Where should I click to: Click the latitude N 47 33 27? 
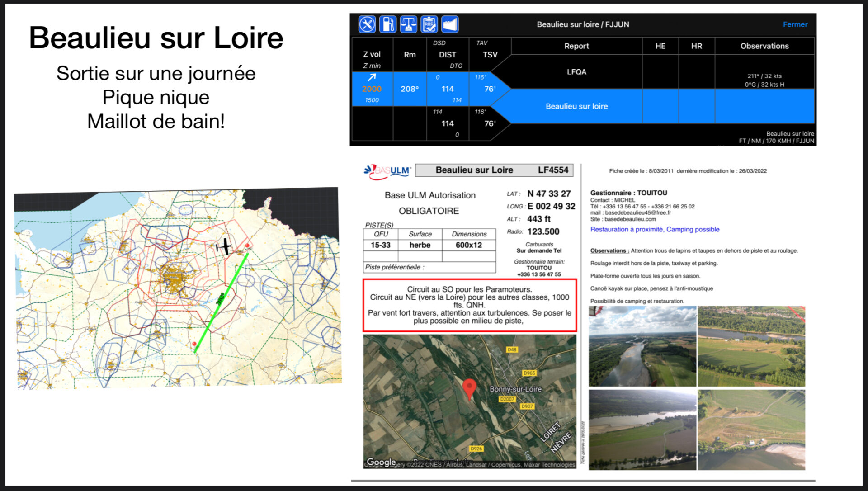coord(549,194)
